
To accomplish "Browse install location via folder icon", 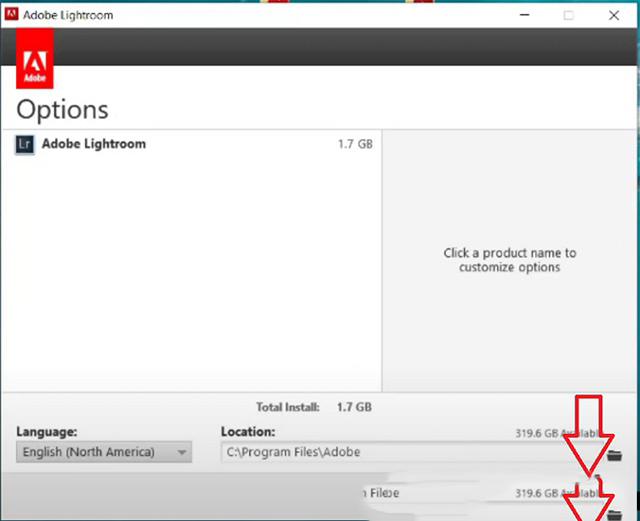I will (x=614, y=455).
